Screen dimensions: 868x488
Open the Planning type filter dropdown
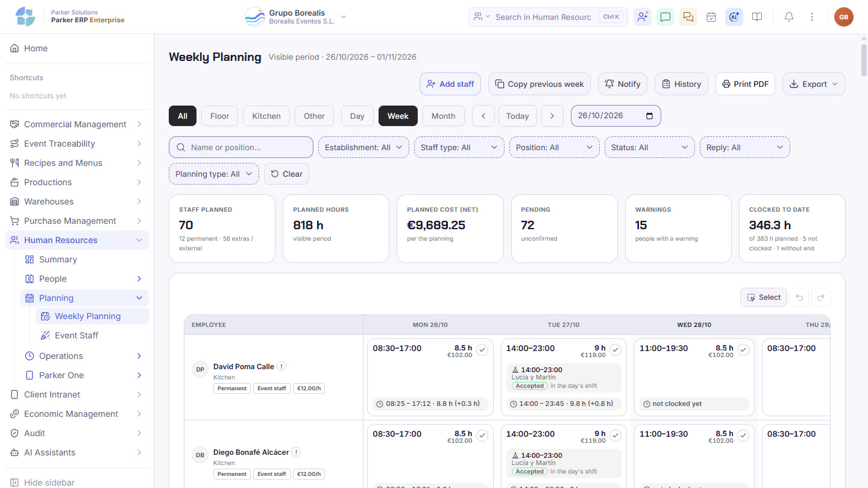coord(214,174)
